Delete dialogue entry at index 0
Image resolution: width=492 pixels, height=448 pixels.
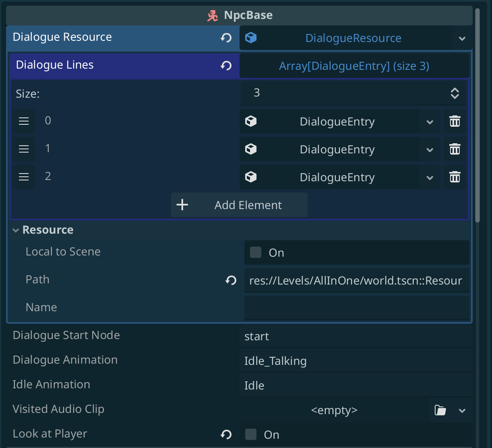tap(455, 121)
